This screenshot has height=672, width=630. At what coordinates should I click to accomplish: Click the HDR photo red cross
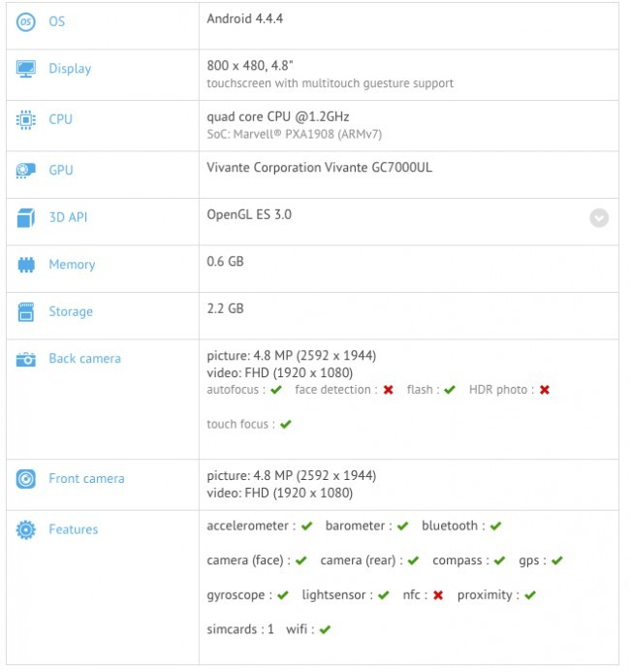point(545,390)
